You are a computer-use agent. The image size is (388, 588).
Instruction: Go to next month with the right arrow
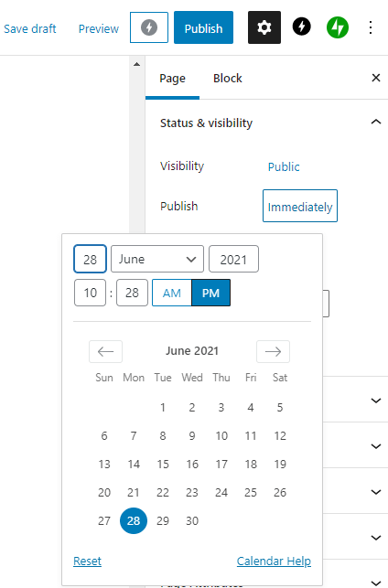(273, 351)
